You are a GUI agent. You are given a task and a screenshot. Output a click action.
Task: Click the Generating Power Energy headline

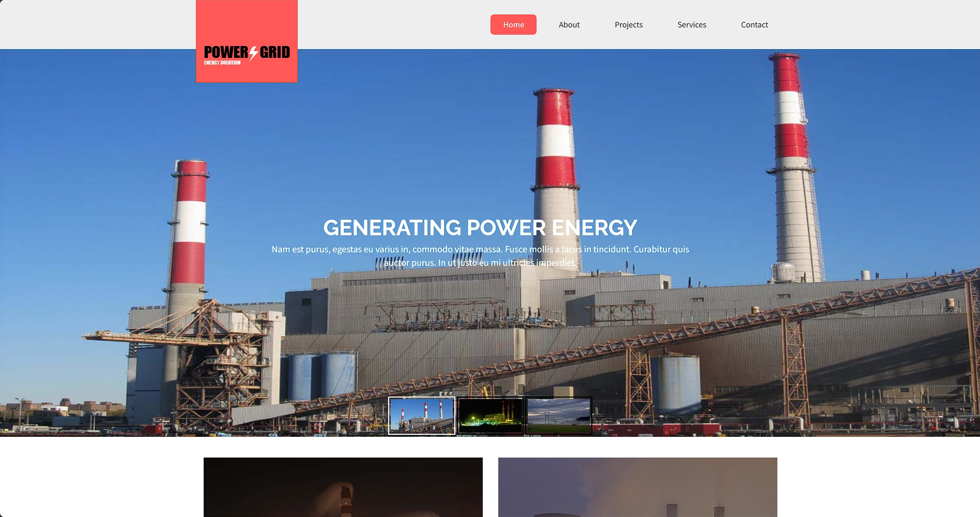480,227
